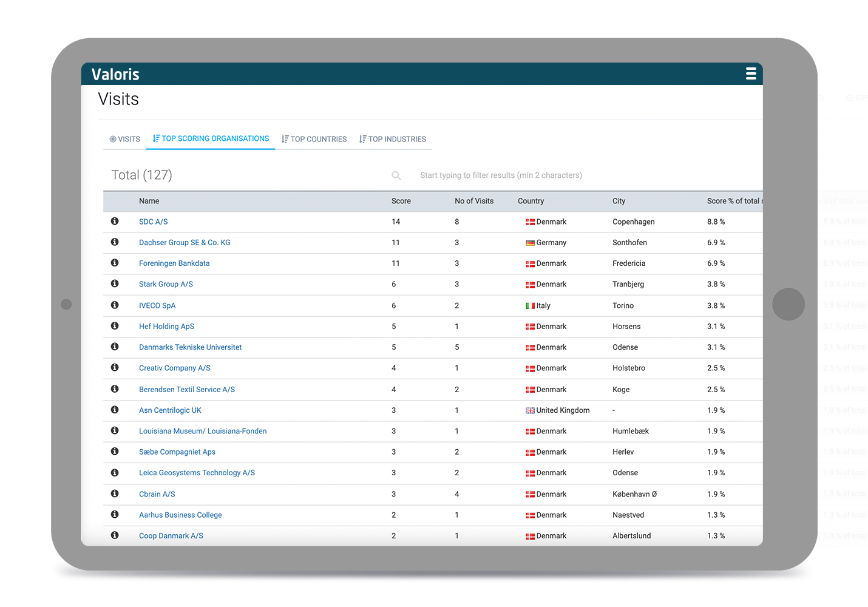Click the United Kingdom flag icon
Viewport: 868px width, 607px height.
(530, 410)
